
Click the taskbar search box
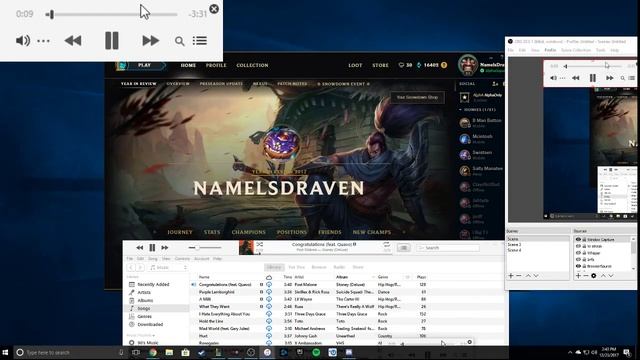point(70,352)
